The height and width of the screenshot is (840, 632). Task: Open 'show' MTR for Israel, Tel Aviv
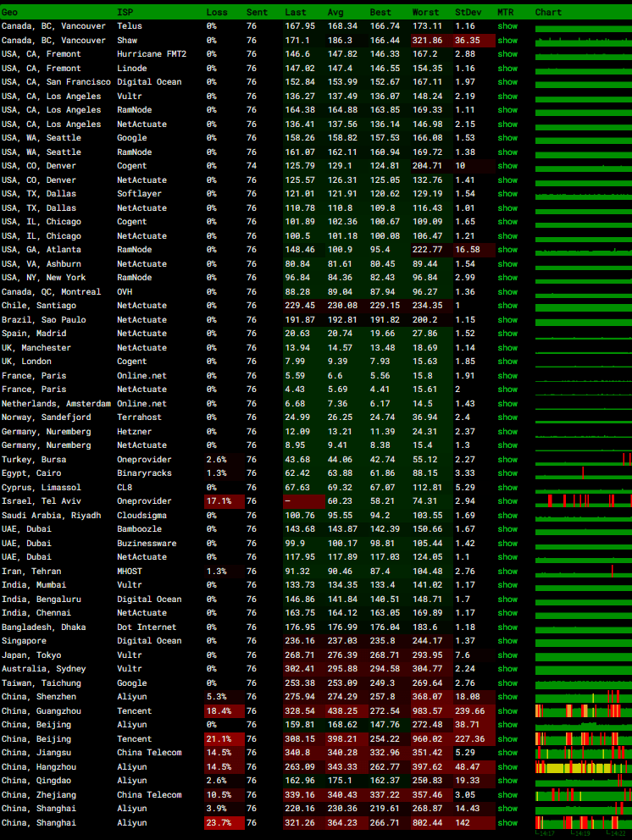point(507,501)
